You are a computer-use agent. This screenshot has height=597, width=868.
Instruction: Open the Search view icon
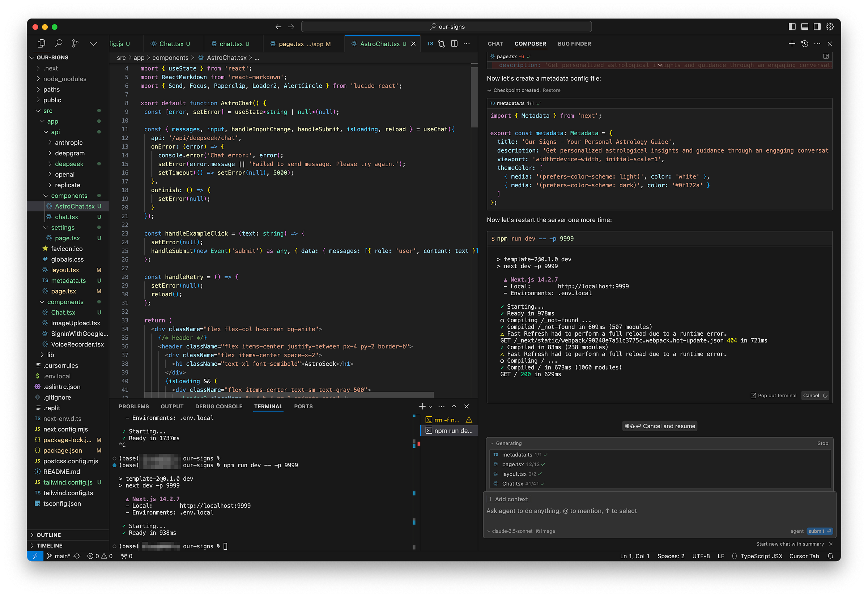[x=58, y=43]
